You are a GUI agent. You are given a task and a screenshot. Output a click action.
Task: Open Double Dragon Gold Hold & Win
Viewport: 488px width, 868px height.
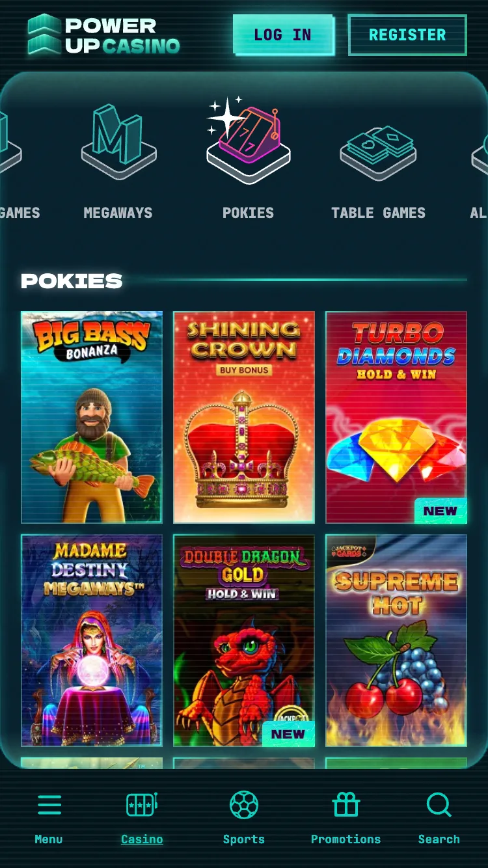(244, 640)
